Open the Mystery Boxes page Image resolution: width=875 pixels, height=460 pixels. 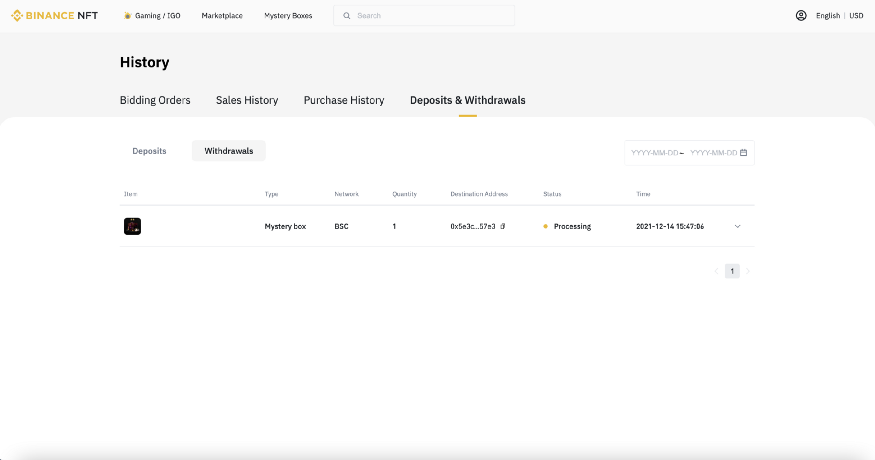(x=288, y=16)
